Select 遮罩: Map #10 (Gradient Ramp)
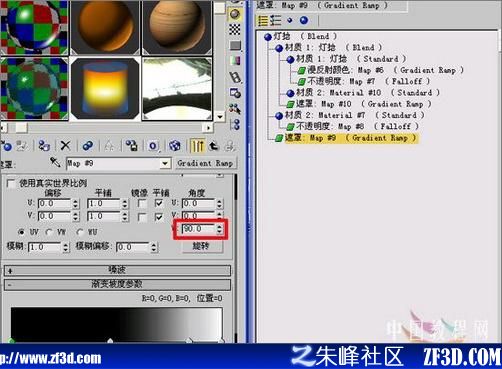This screenshot has width=502, height=369. (359, 104)
